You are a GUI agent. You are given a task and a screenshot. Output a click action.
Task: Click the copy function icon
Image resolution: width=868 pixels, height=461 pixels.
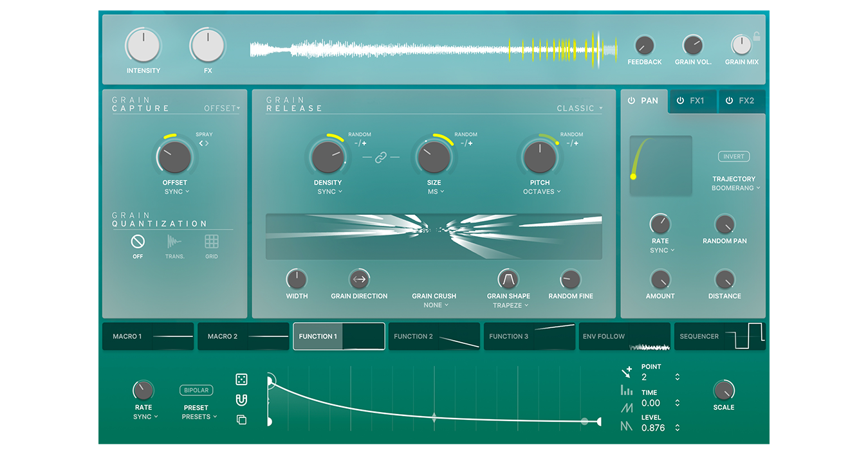(x=241, y=420)
